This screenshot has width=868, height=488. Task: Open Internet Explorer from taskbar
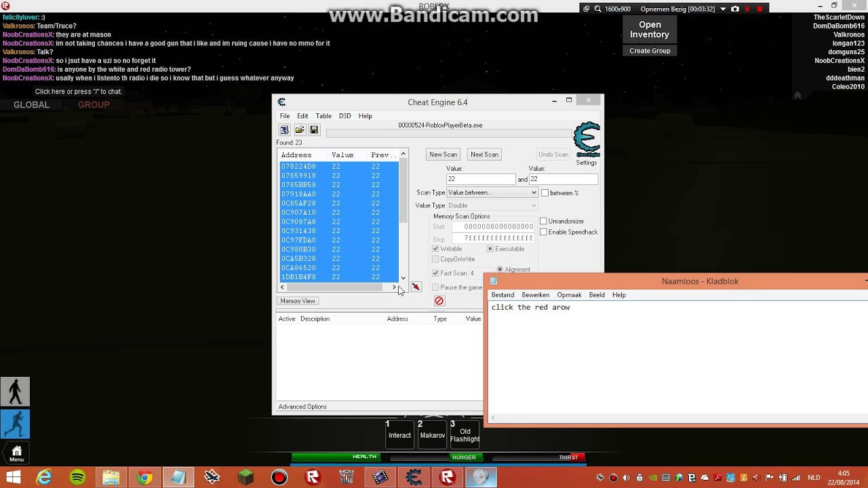click(44, 477)
